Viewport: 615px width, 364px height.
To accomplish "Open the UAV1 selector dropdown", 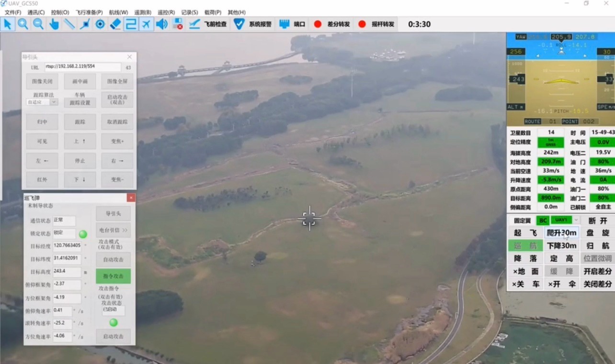I will (x=565, y=220).
